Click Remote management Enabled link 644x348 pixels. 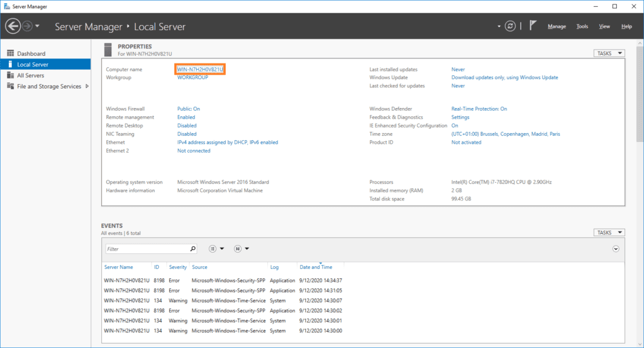pos(186,117)
